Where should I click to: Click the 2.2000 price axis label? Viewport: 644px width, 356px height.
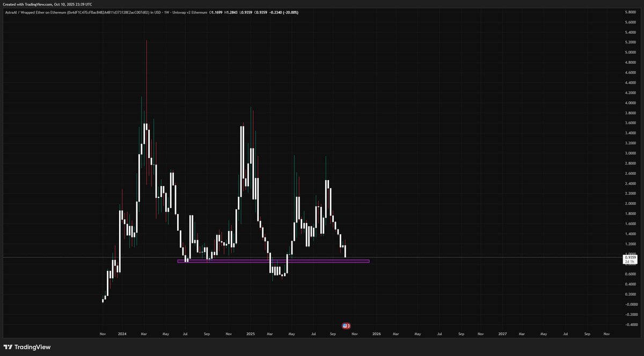click(630, 194)
